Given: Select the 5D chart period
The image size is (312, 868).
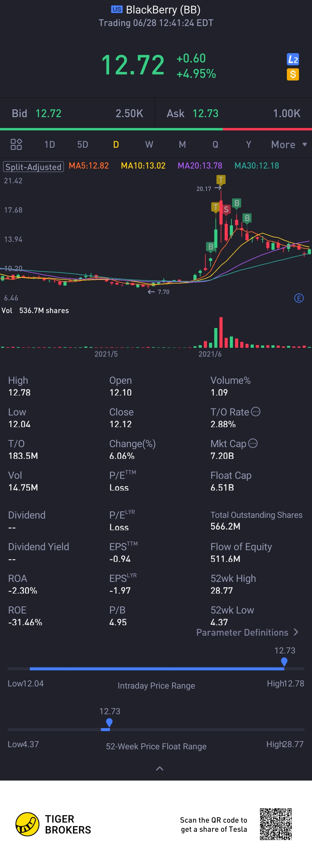Looking at the screenshot, I should (83, 144).
